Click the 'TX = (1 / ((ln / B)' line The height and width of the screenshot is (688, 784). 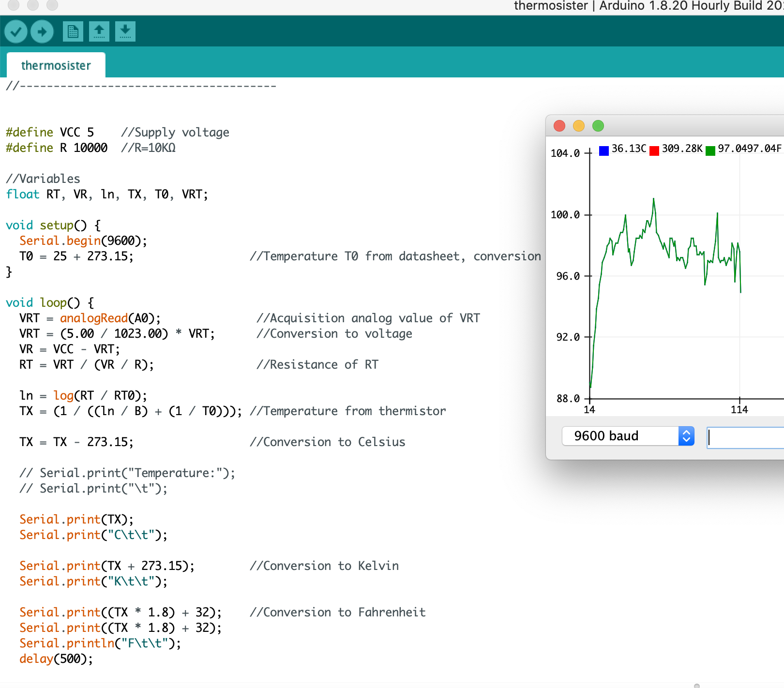[131, 411]
